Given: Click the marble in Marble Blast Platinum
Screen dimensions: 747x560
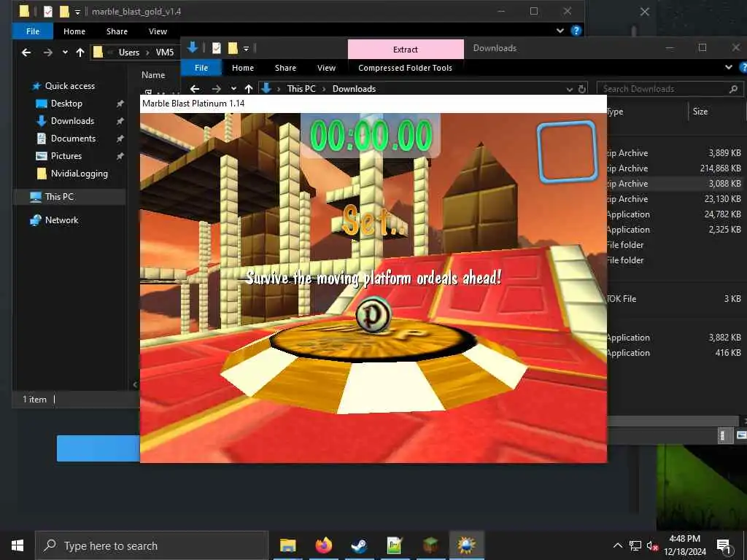Looking at the screenshot, I should [373, 314].
